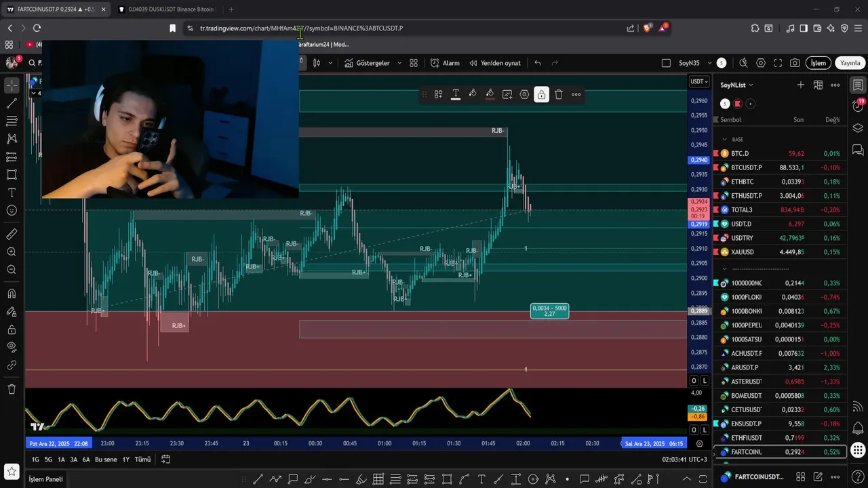Toggle logarithmic scale L button

tap(705, 381)
